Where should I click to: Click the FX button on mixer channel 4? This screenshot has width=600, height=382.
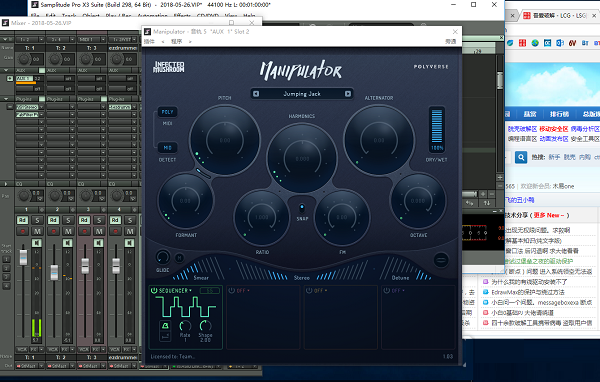(126, 349)
